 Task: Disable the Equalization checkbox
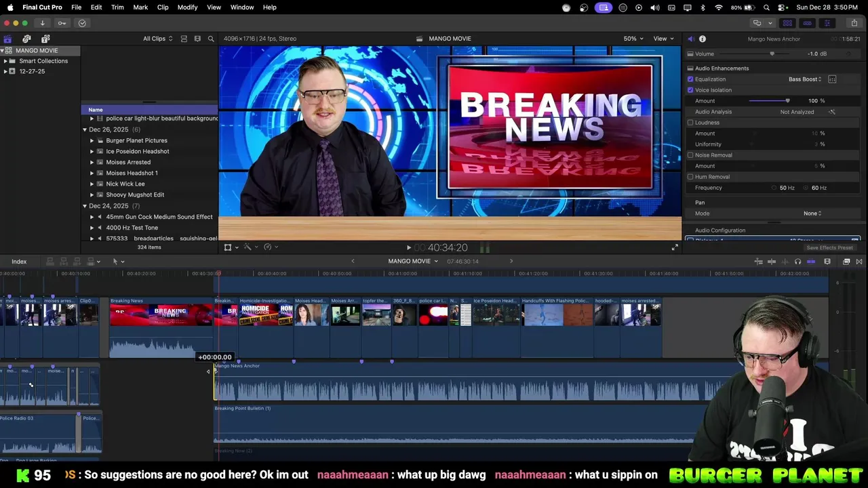pyautogui.click(x=690, y=79)
